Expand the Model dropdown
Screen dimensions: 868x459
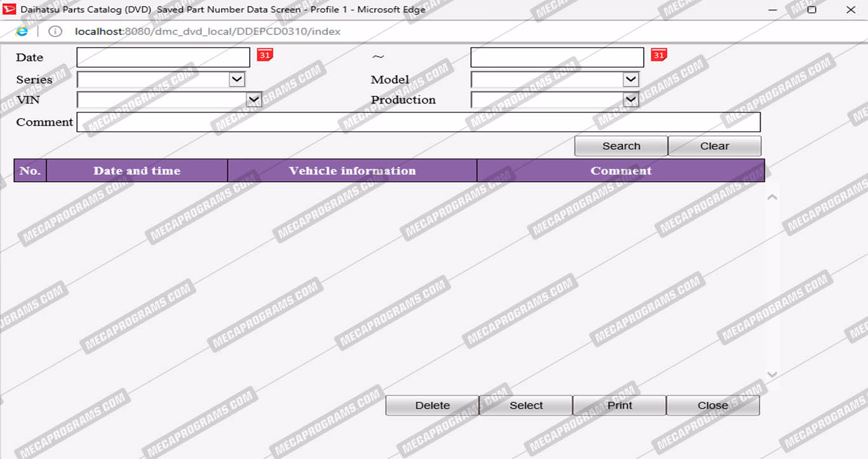click(630, 79)
